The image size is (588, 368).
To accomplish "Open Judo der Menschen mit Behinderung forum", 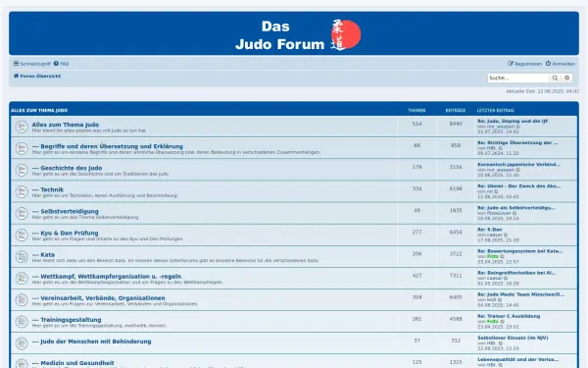I will 91,342.
